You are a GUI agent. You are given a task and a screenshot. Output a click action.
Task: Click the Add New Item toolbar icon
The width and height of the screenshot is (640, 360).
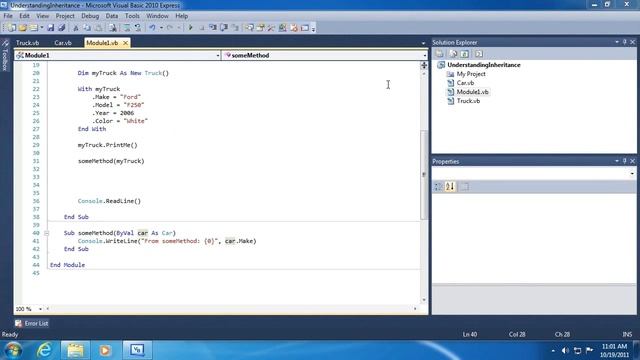pyautogui.click(x=34, y=28)
